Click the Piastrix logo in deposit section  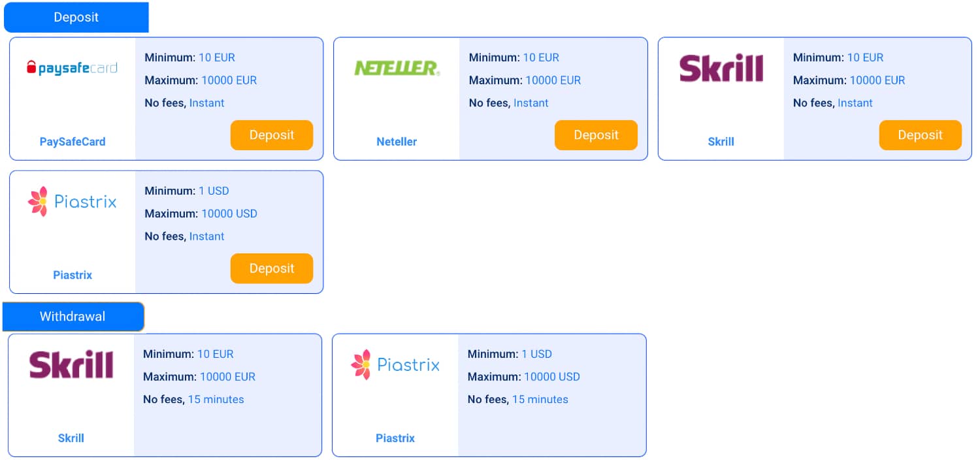[72, 201]
